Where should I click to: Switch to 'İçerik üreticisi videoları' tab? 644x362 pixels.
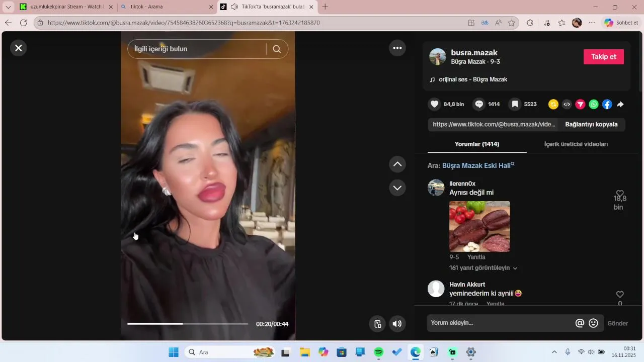click(576, 144)
